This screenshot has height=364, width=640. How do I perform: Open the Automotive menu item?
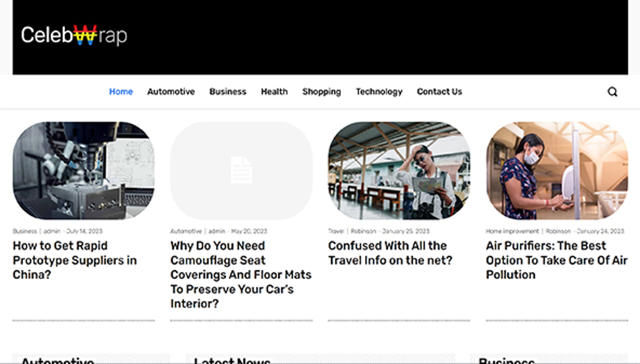pos(171,92)
